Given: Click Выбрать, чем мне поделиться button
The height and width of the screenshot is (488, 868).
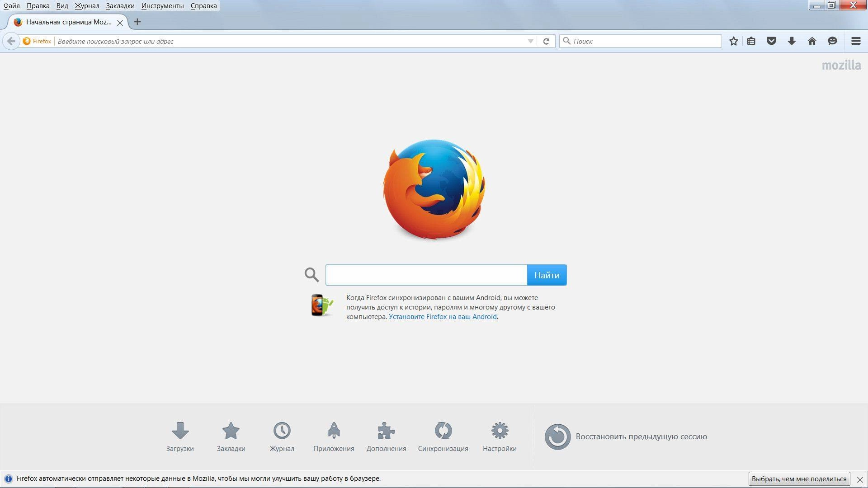Looking at the screenshot, I should (799, 479).
